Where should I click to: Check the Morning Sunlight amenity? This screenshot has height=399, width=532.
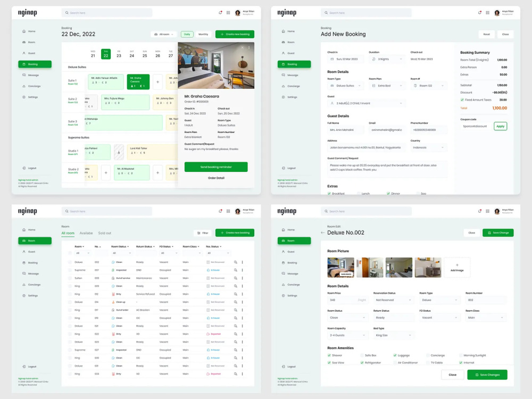[x=461, y=355]
